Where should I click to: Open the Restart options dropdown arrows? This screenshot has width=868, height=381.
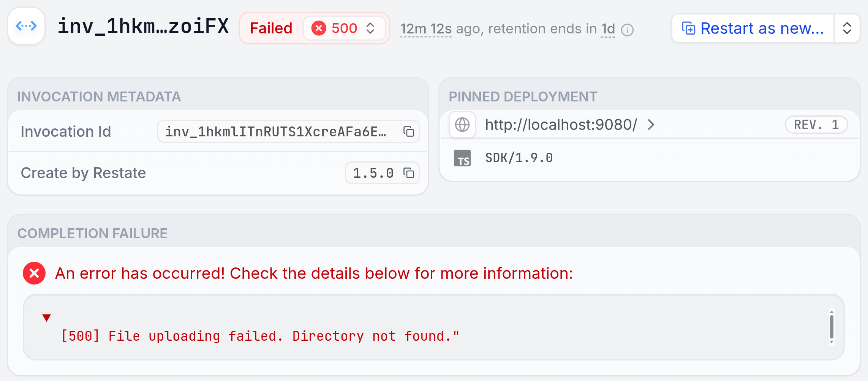[x=847, y=28]
